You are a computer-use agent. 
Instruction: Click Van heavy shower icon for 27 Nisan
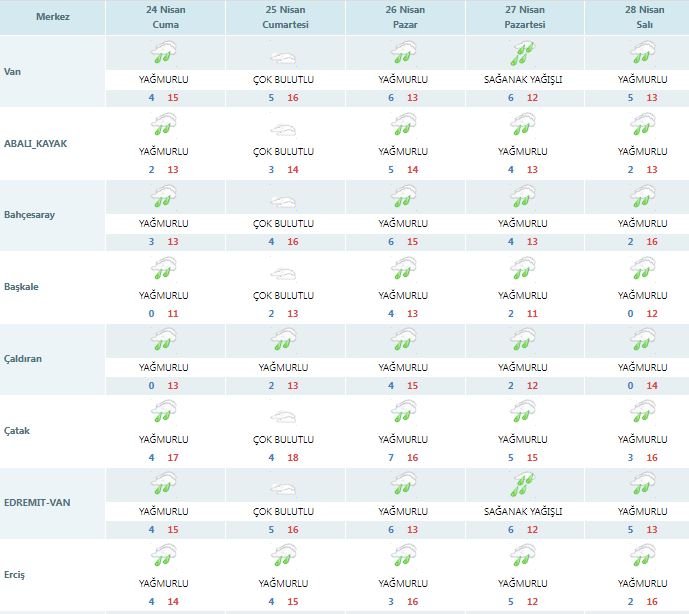(x=522, y=54)
